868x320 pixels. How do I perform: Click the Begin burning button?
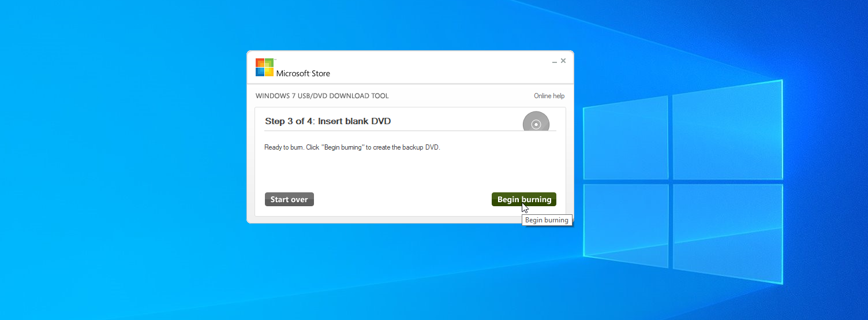pyautogui.click(x=524, y=199)
